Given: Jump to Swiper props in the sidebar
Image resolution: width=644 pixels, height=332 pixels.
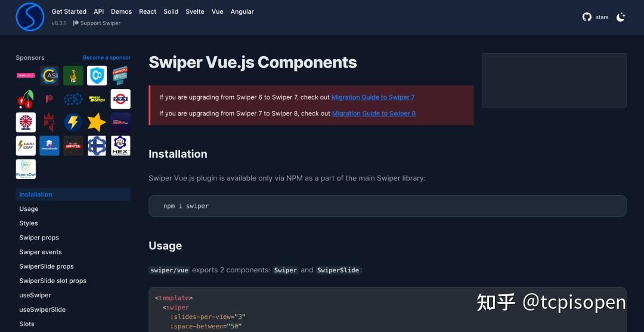Looking at the screenshot, I should click(39, 238).
